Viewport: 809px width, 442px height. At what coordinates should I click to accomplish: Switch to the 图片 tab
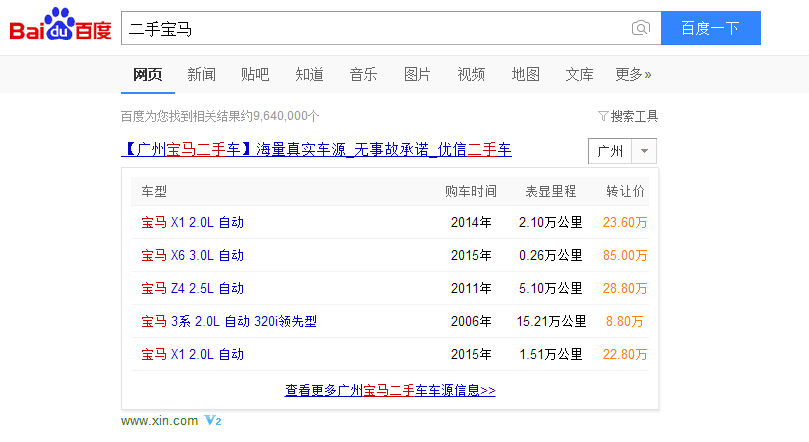coord(417,74)
